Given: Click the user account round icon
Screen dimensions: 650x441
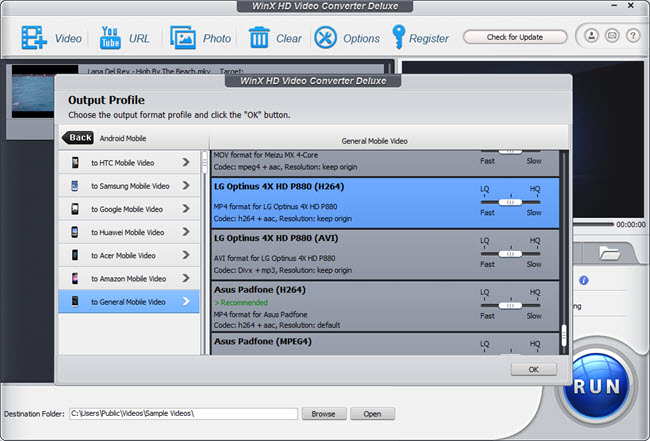Looking at the screenshot, I should pos(592,36).
